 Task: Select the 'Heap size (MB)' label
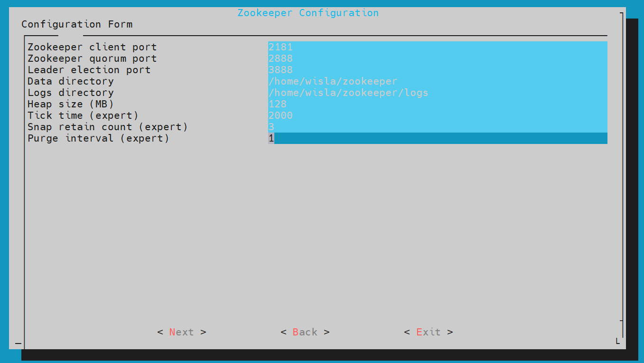[x=71, y=104]
